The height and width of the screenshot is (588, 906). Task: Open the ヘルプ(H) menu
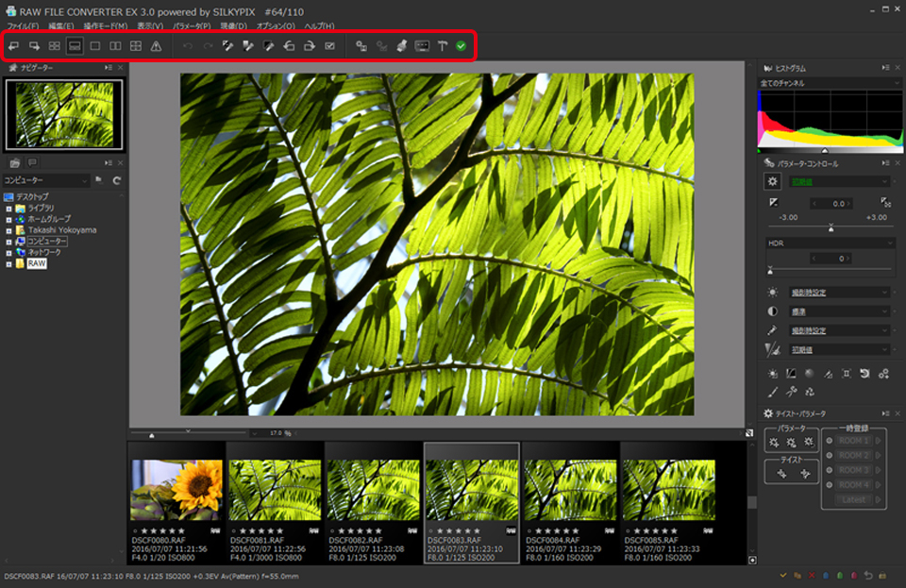pos(319,26)
